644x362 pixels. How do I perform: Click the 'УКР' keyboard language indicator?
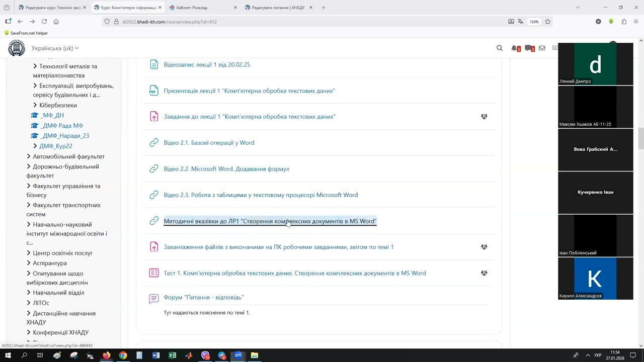click(598, 355)
